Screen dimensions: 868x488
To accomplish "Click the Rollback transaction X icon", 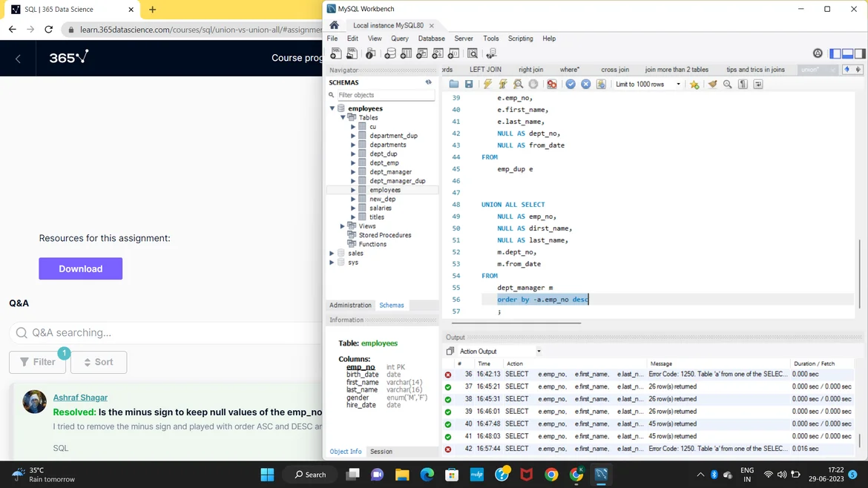I will pos(585,85).
